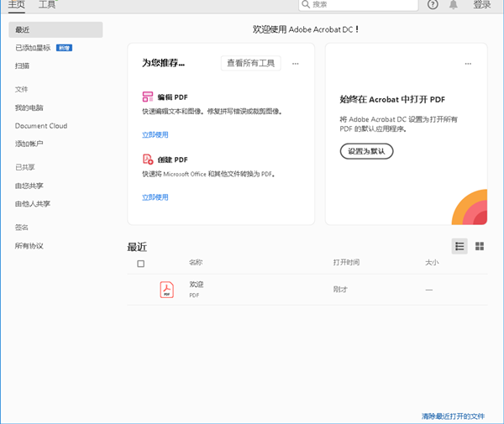This screenshot has width=504, height=424.
Task: Click the Create PDF tool icon
Action: point(148,160)
